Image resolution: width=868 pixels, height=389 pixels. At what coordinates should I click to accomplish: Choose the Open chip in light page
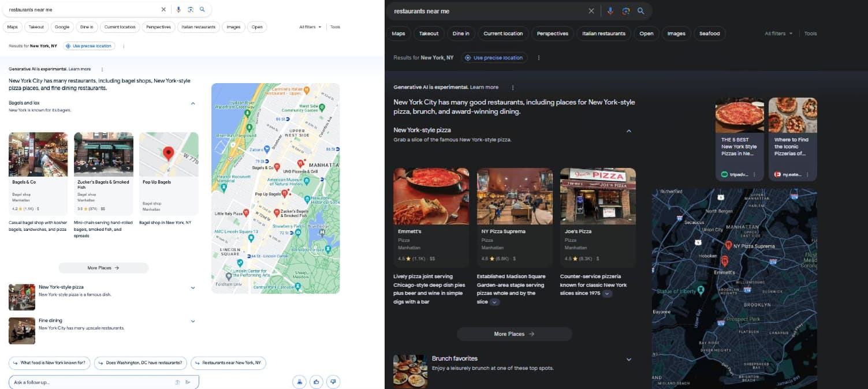257,27
